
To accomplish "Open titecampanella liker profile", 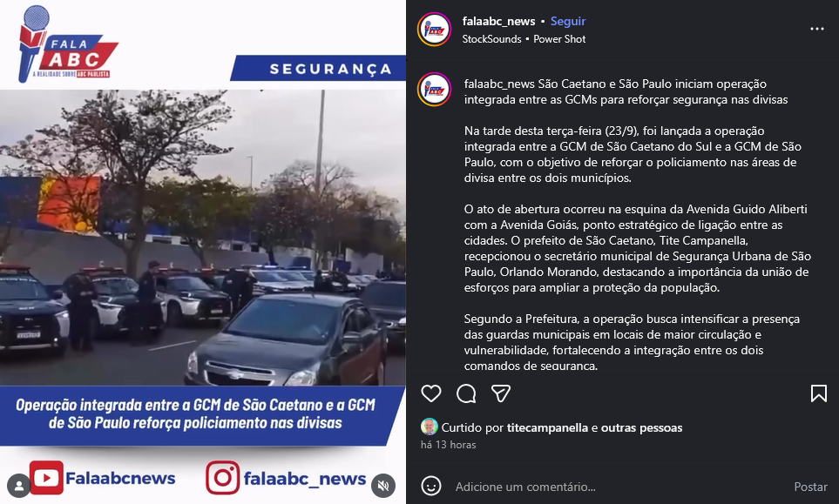I will [548, 427].
